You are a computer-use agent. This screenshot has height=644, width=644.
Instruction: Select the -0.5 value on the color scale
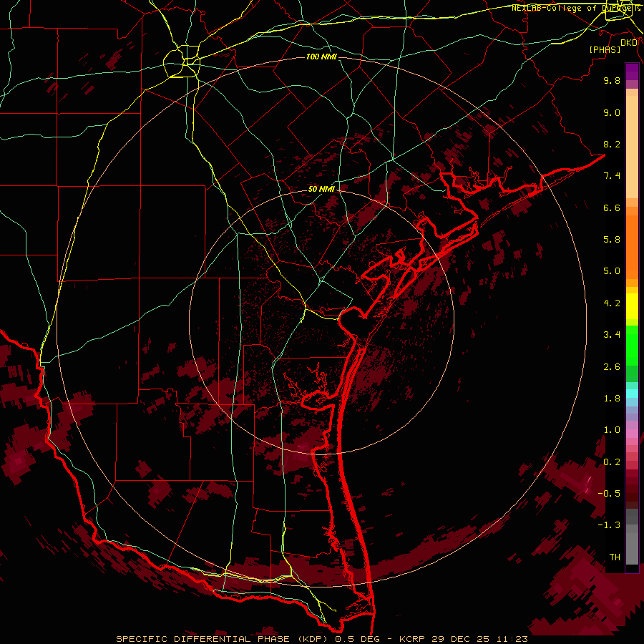(609, 494)
